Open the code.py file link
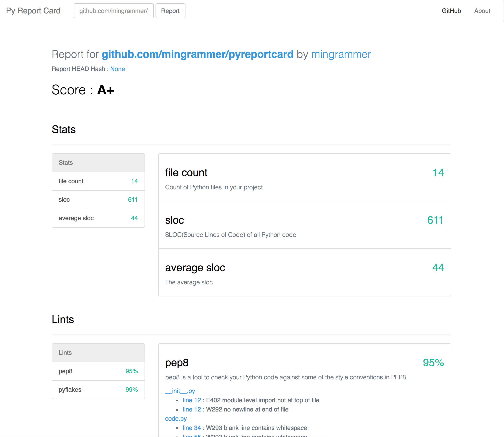The image size is (504, 437). (x=176, y=419)
